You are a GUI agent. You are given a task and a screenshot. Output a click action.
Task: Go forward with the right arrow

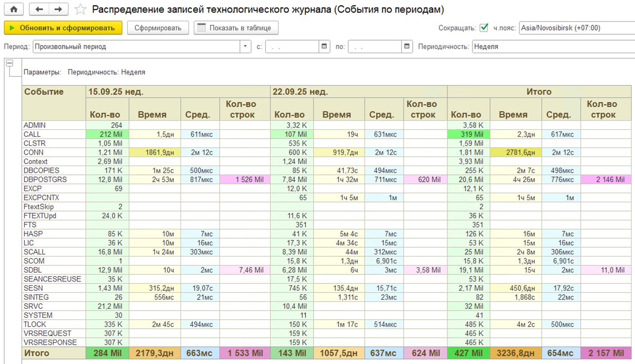[58, 9]
